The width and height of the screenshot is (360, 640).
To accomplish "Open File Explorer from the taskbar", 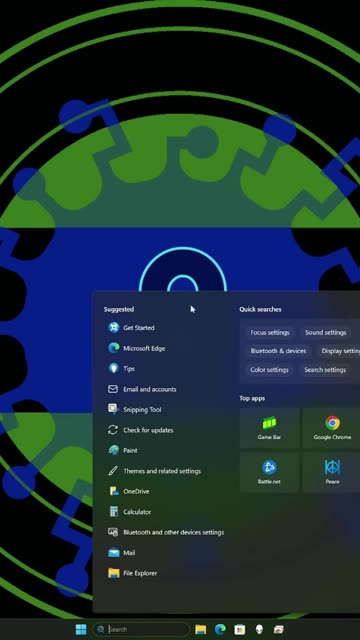I will [200, 629].
